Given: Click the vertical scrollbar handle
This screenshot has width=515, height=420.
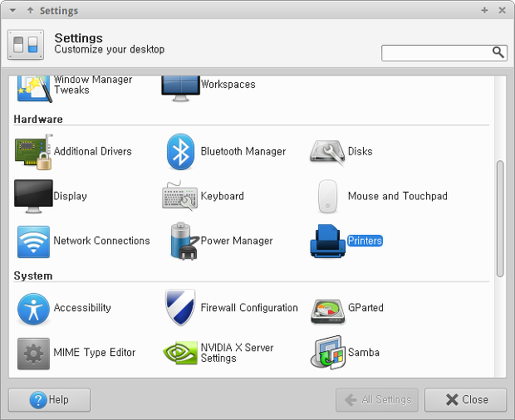Looking at the screenshot, I should (500, 218).
